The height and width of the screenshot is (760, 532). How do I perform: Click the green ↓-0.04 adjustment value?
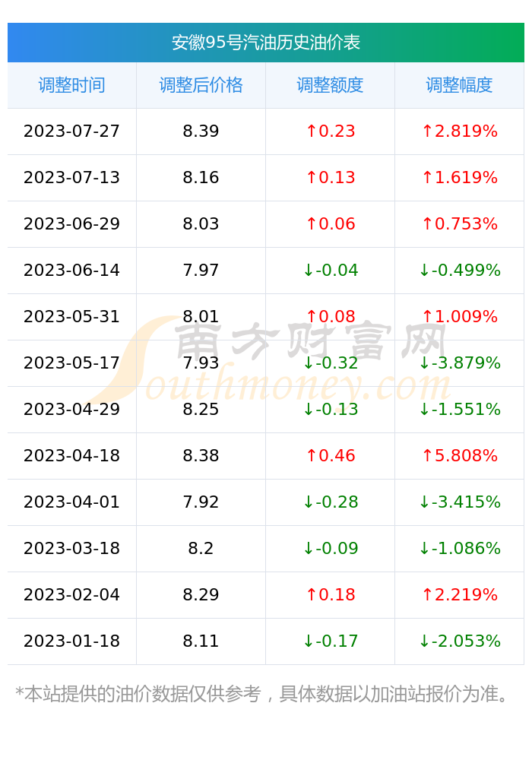331,270
